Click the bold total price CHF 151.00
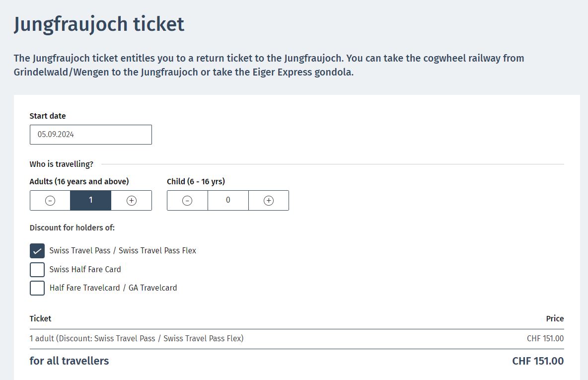This screenshot has width=588, height=380. pyautogui.click(x=538, y=361)
